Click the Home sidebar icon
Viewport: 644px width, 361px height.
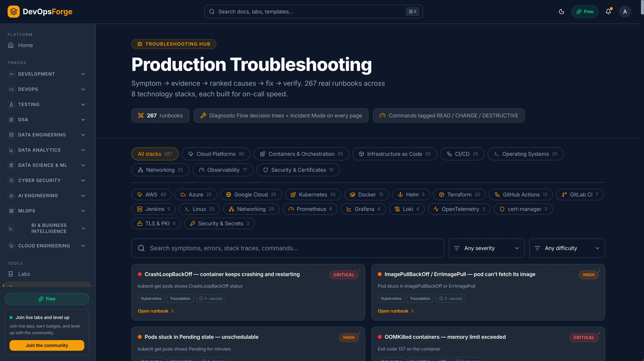pos(11,45)
